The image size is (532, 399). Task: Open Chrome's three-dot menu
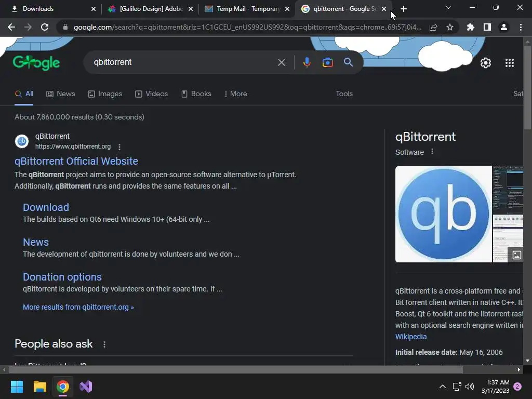point(521,27)
